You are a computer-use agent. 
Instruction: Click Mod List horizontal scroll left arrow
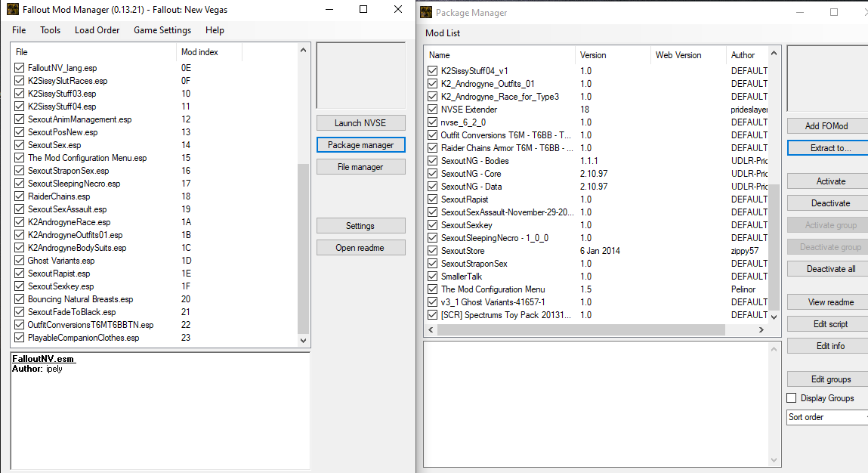[431, 329]
